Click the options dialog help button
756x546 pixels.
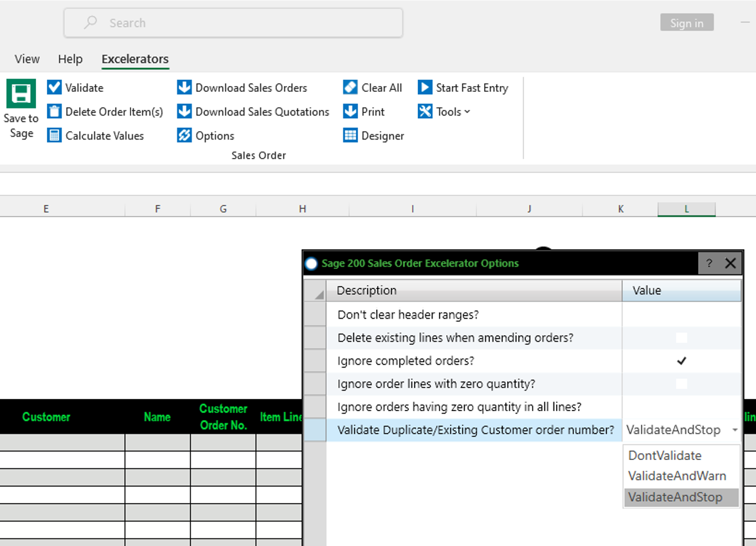coord(708,263)
